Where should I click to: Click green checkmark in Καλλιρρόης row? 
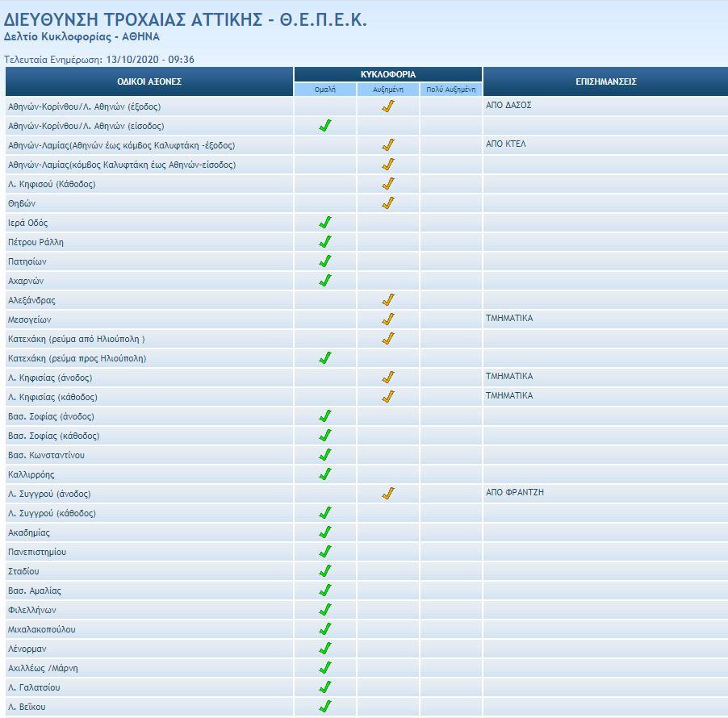click(x=325, y=474)
